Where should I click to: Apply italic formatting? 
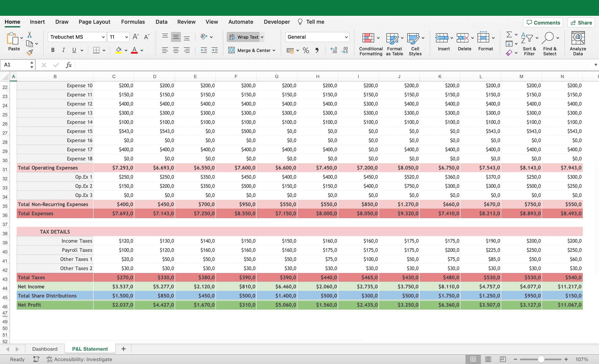click(63, 50)
